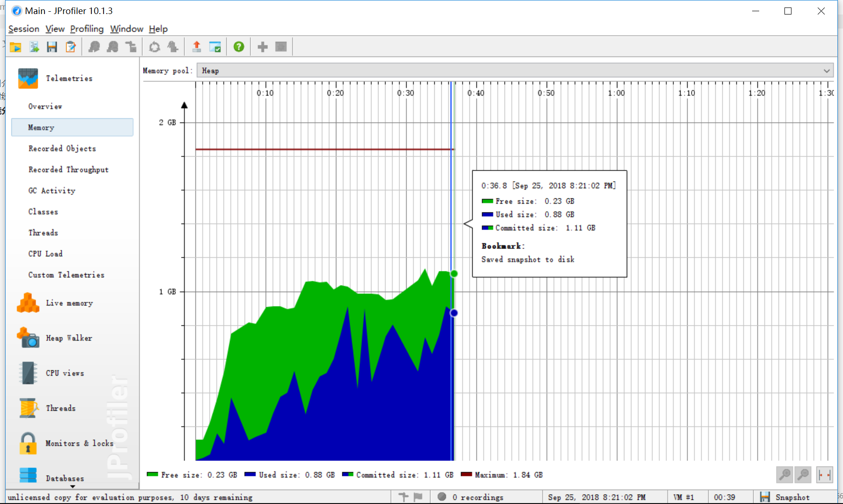The image size is (843, 504).
Task: Click the gray square toolbar icon
Action: click(281, 47)
